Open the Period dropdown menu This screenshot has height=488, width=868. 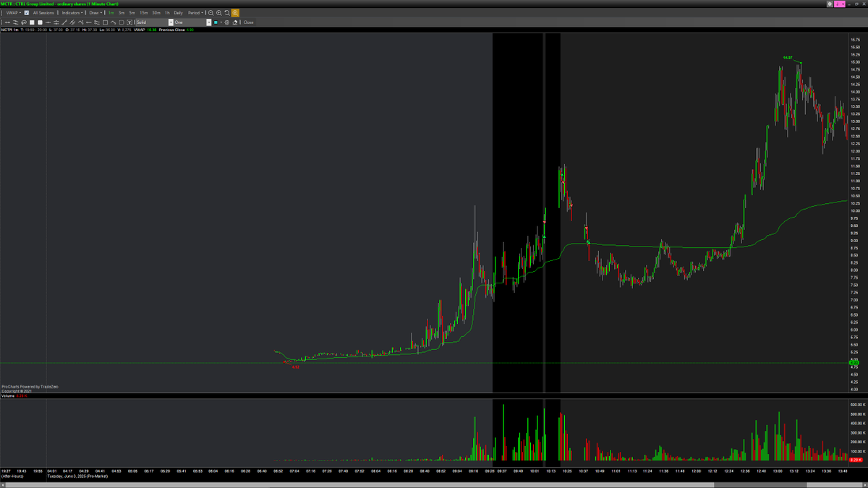click(x=195, y=13)
